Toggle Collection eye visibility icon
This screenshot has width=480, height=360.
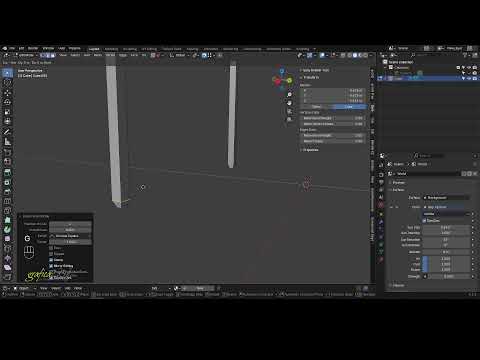click(x=469, y=68)
